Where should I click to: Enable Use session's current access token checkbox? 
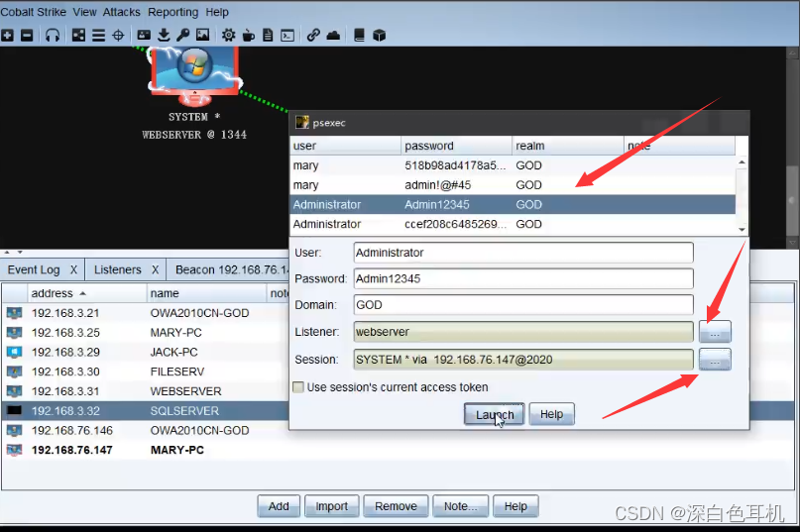[298, 387]
